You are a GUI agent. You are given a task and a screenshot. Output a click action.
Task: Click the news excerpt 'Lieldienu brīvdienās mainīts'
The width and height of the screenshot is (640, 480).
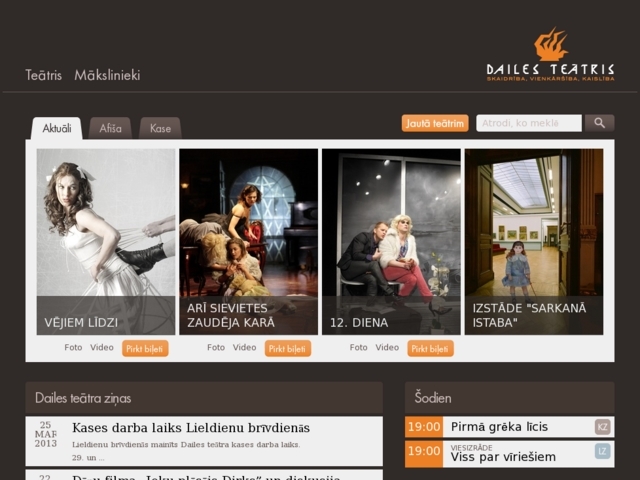186,445
